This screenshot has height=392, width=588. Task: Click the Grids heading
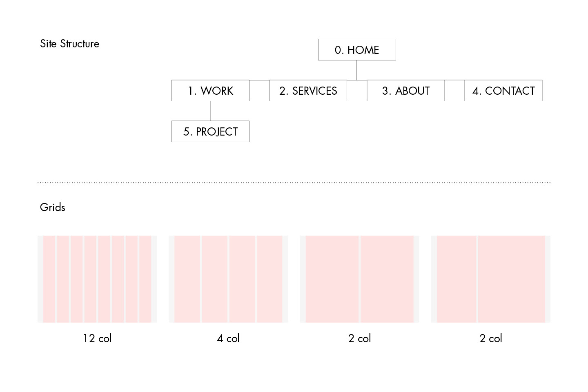coord(53,207)
